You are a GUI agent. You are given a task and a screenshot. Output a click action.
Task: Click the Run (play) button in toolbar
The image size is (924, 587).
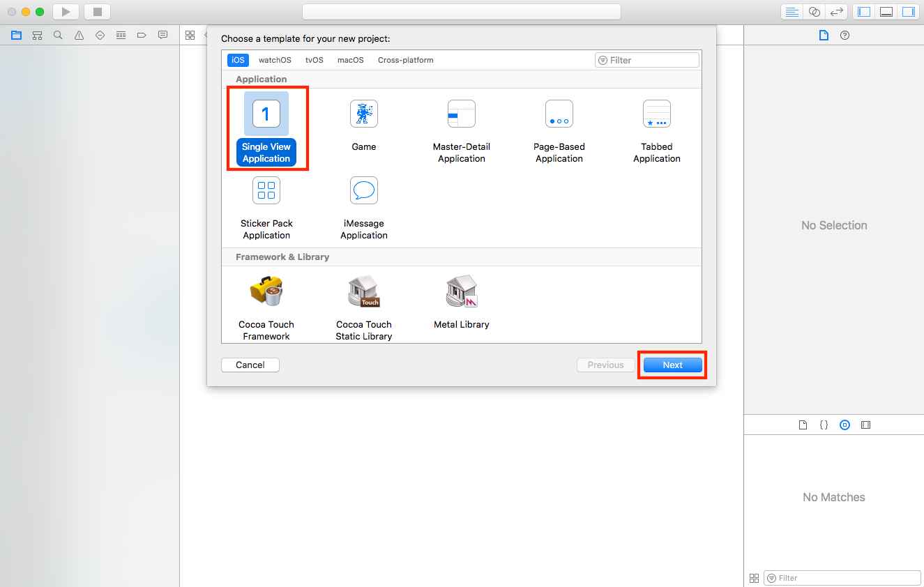click(66, 12)
